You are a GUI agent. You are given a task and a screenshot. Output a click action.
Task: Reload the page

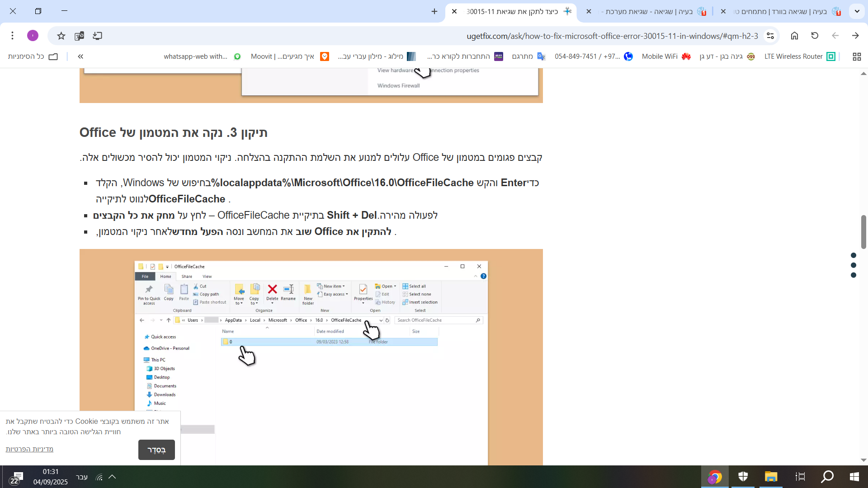tap(815, 36)
